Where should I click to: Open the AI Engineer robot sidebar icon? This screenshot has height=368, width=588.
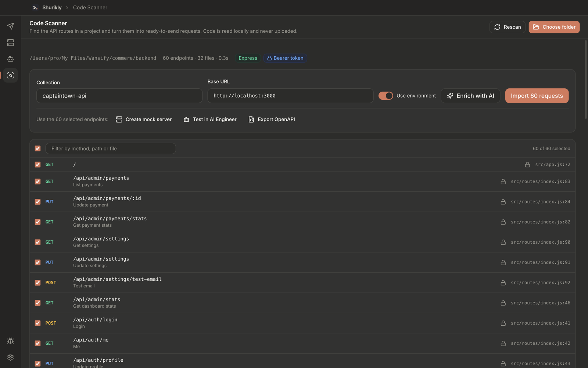pos(10,59)
